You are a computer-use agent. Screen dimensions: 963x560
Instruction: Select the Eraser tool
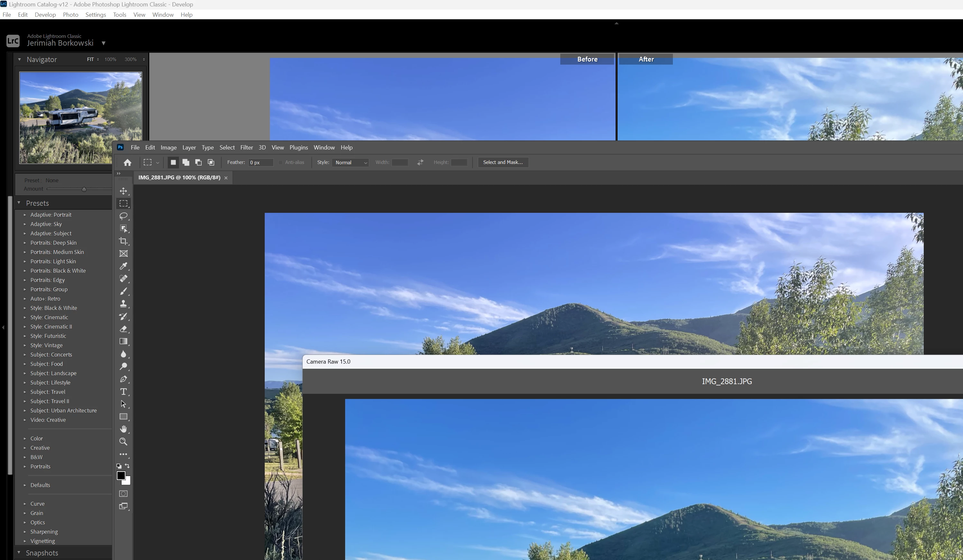click(x=123, y=329)
